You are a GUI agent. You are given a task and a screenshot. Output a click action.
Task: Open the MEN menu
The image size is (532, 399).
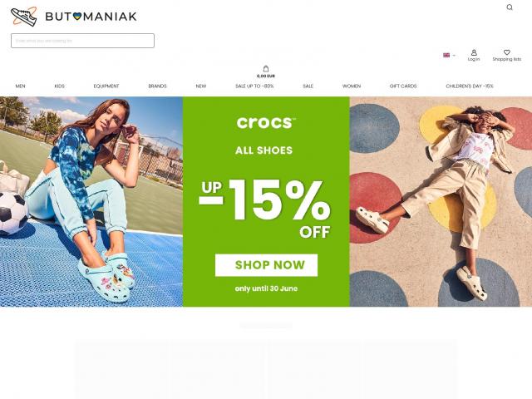(x=20, y=86)
